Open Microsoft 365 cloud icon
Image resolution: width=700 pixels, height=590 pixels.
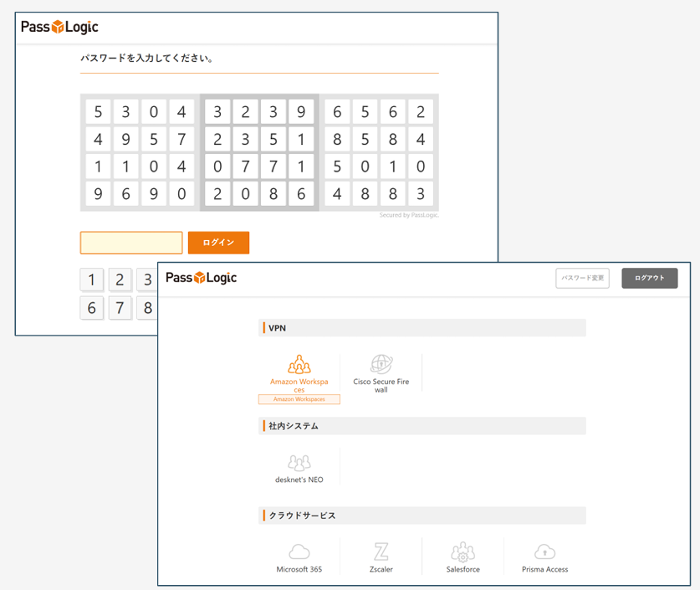tap(299, 552)
